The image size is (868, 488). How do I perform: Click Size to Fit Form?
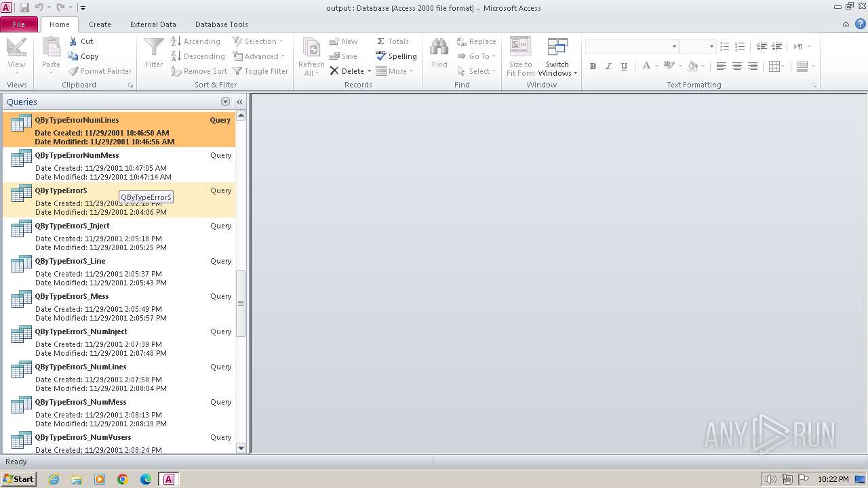(520, 57)
